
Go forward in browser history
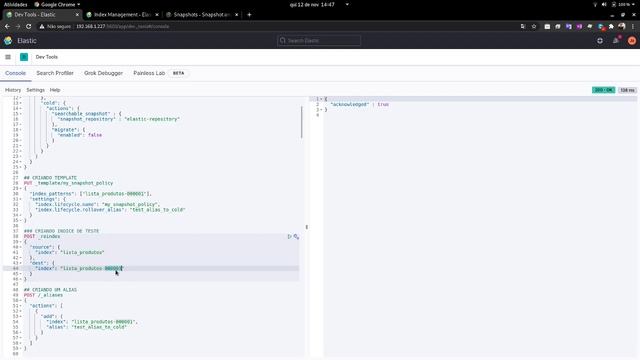pyautogui.click(x=18, y=27)
